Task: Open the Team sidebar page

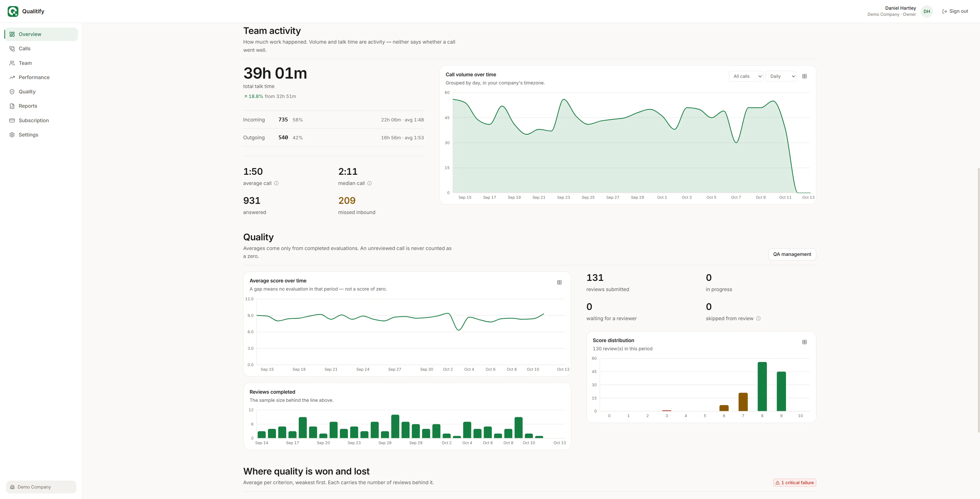Action: [41, 63]
